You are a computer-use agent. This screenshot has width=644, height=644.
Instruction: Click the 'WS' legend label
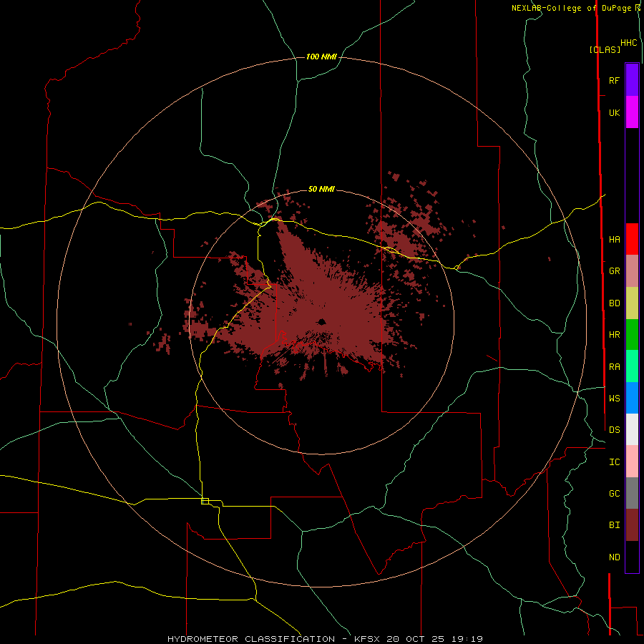(614, 398)
